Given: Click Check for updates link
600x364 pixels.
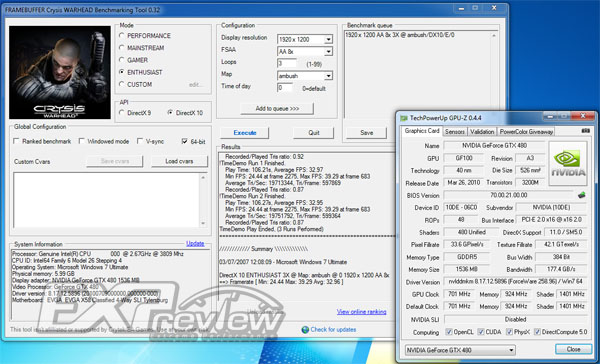Looking at the screenshot, I should [x=333, y=330].
